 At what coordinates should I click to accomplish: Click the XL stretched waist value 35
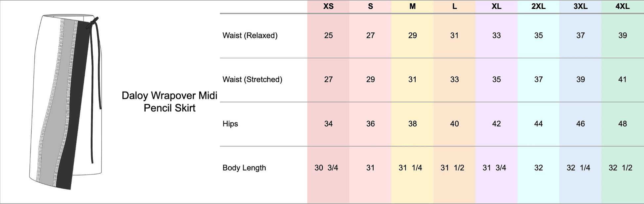click(496, 79)
